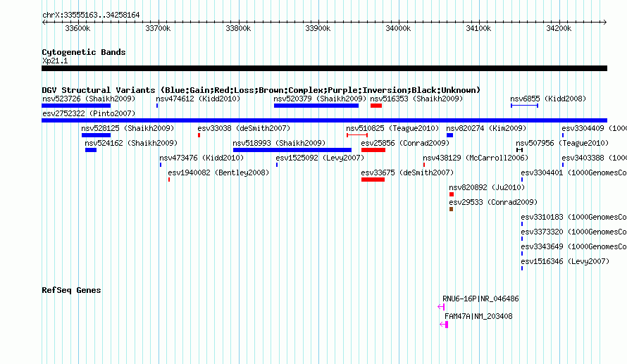Click the red bar under esv25856

(x=373, y=150)
